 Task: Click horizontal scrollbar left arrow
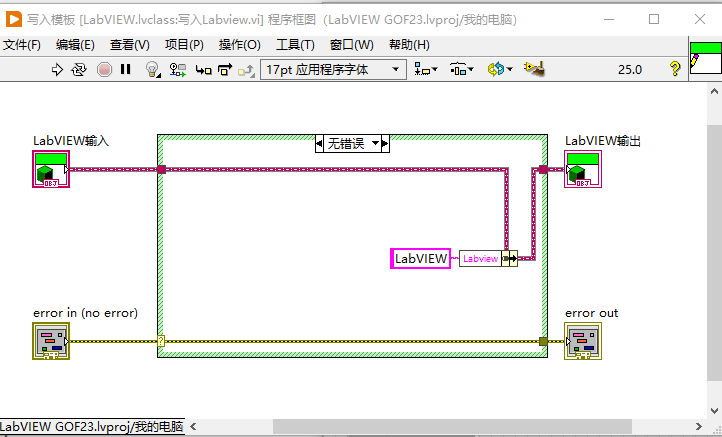pos(193,427)
